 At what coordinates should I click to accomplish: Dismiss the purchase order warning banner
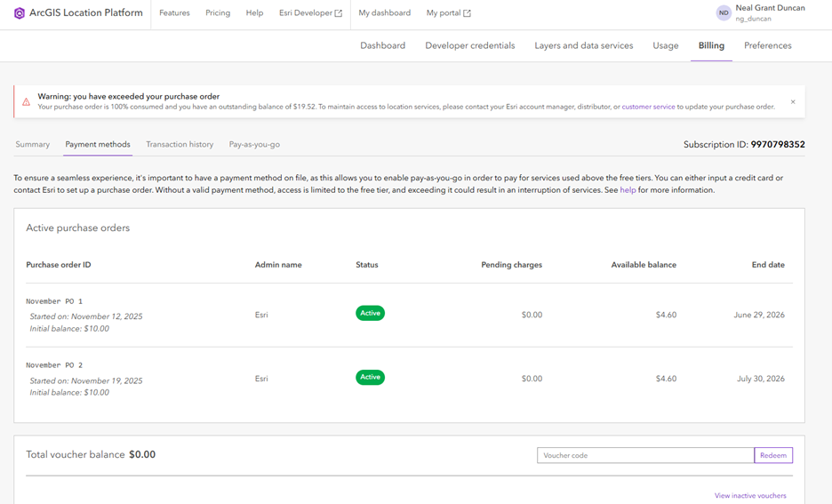click(x=793, y=102)
